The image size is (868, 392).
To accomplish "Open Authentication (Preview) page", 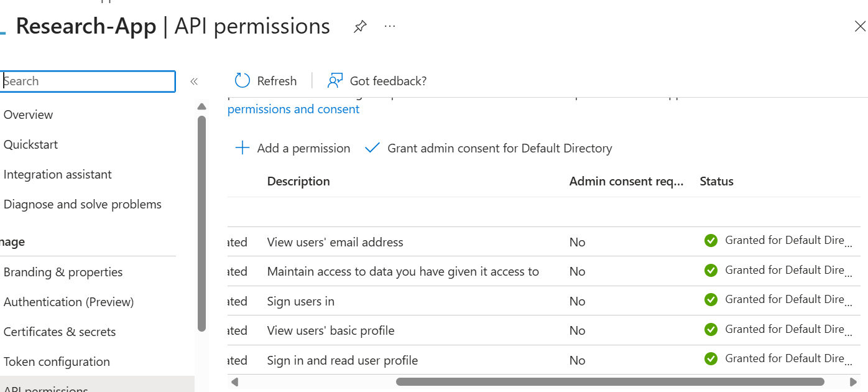I will [69, 302].
